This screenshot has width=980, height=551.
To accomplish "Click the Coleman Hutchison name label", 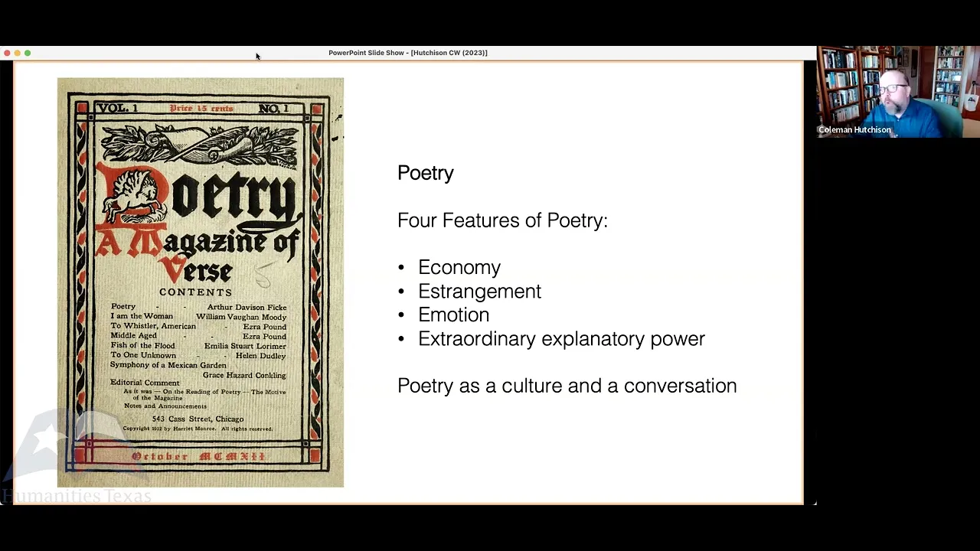I will (x=854, y=130).
